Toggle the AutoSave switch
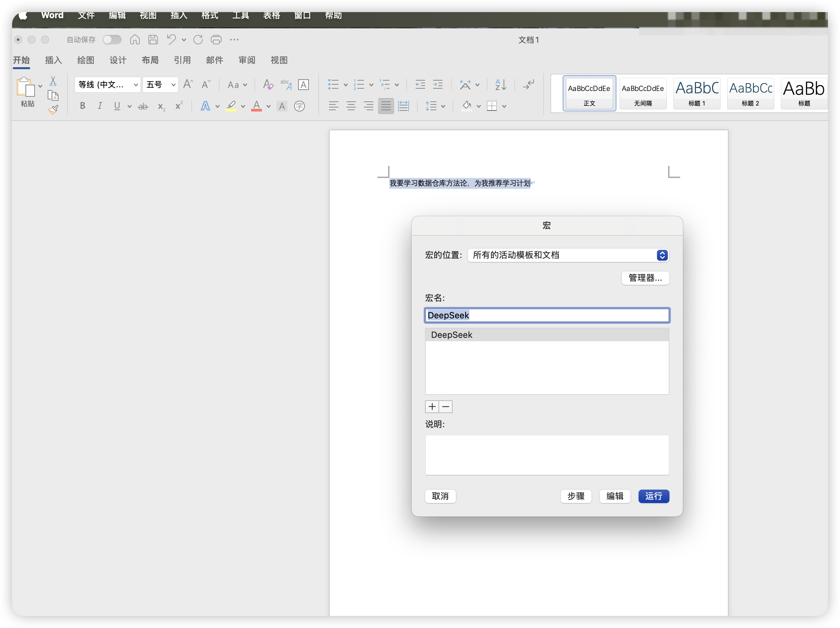 (112, 40)
